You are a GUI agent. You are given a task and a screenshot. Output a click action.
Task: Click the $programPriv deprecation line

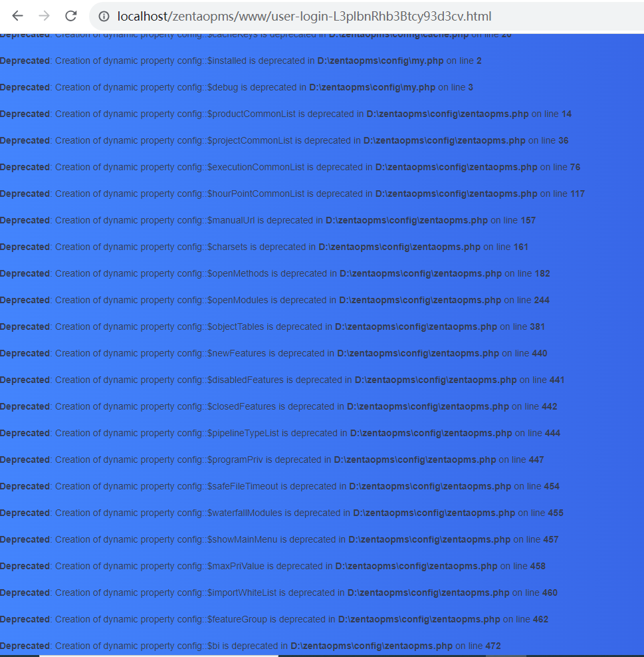tap(272, 460)
